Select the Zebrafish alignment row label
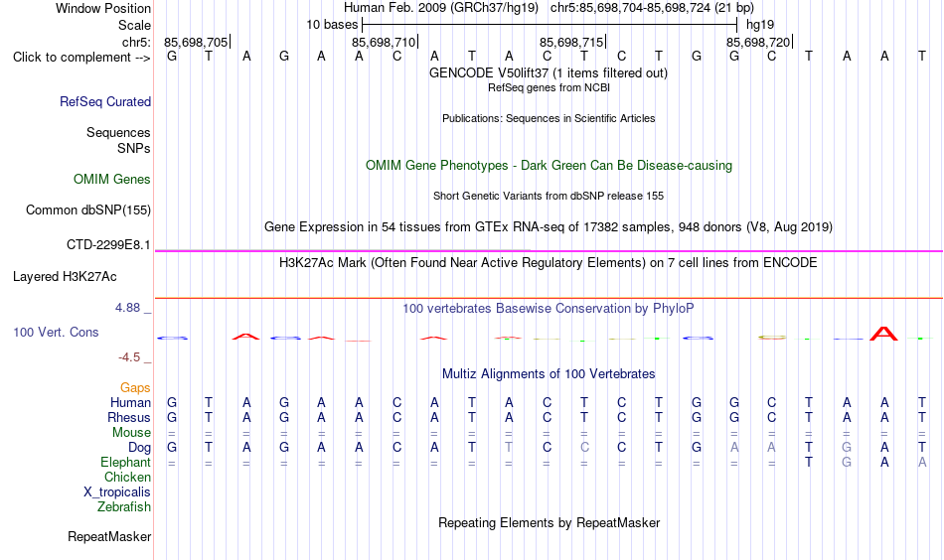944x560 pixels. coord(124,507)
